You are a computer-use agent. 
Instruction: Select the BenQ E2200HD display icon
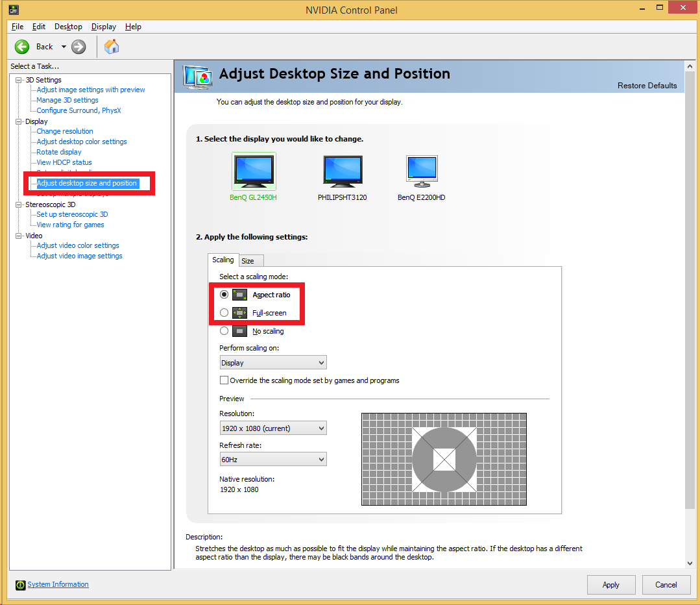tap(422, 171)
